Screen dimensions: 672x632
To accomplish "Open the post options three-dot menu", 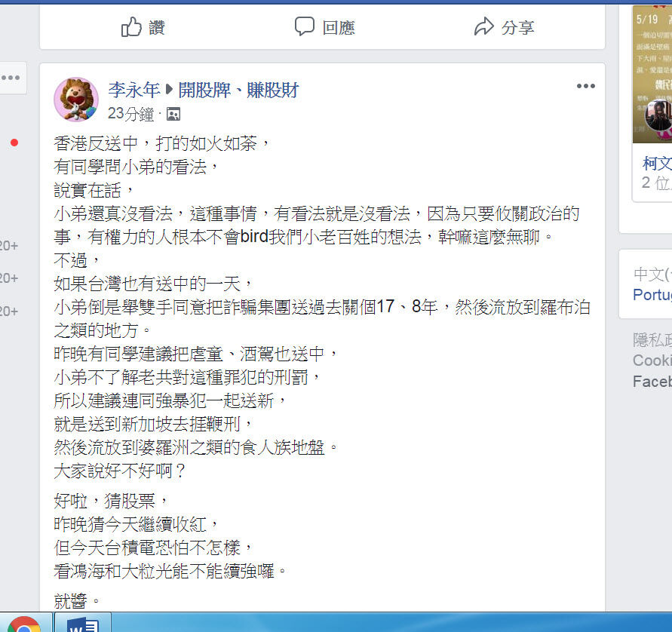I will (x=585, y=86).
